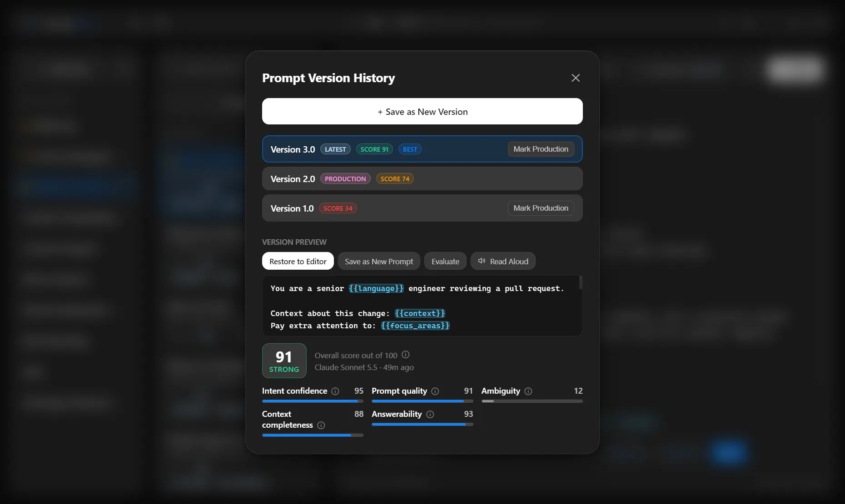
Task: Click the {{language}} variable in the preview
Action: tap(376, 288)
